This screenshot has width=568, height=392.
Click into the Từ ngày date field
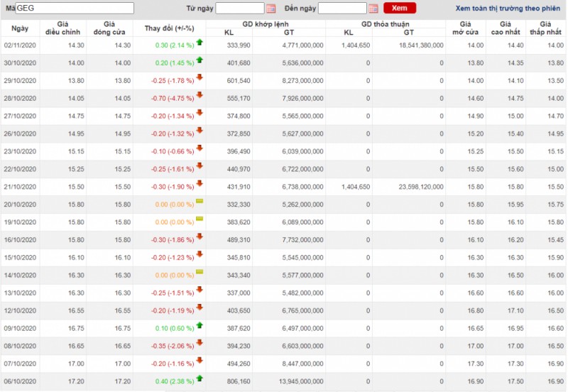pyautogui.click(x=239, y=9)
